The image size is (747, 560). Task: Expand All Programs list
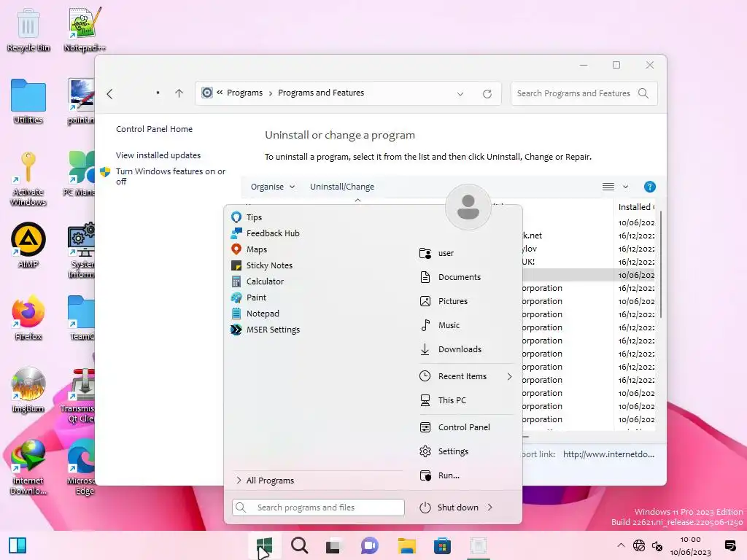265,481
